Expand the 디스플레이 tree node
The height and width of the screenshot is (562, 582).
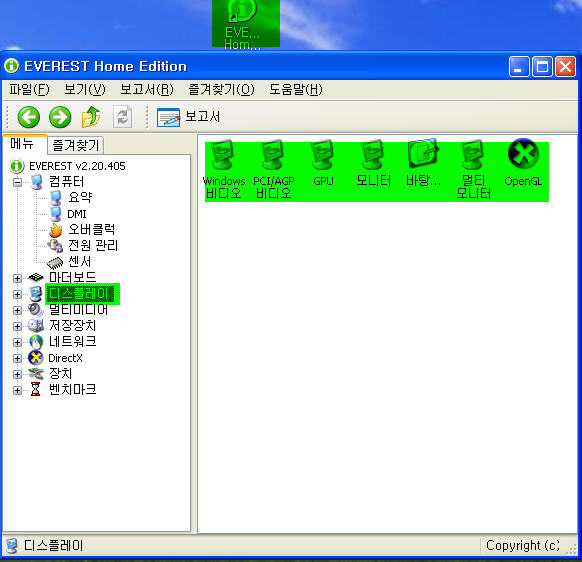[17, 294]
